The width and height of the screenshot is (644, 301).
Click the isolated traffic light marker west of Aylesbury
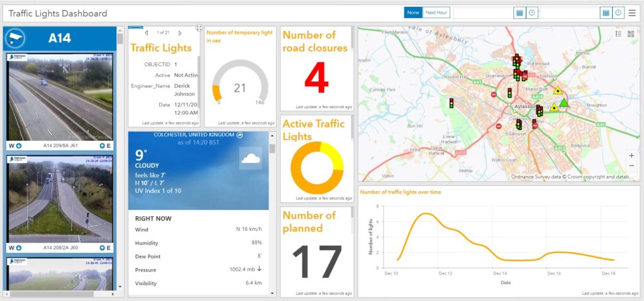coord(451,102)
